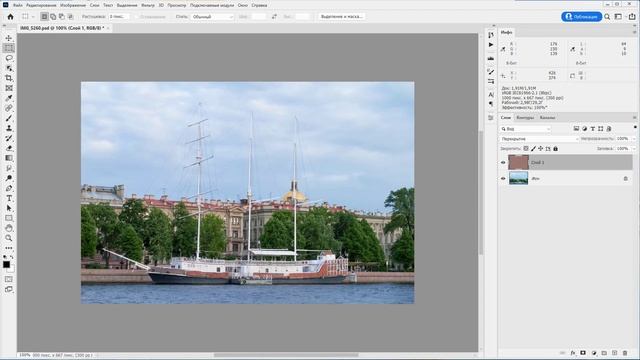Open the Изображение menu

[x=73, y=5]
